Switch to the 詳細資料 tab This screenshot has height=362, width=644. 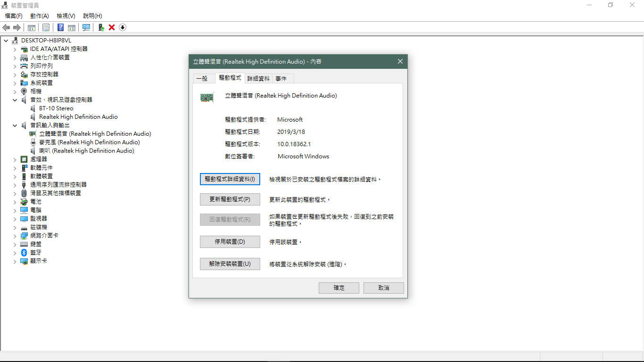[x=258, y=79]
